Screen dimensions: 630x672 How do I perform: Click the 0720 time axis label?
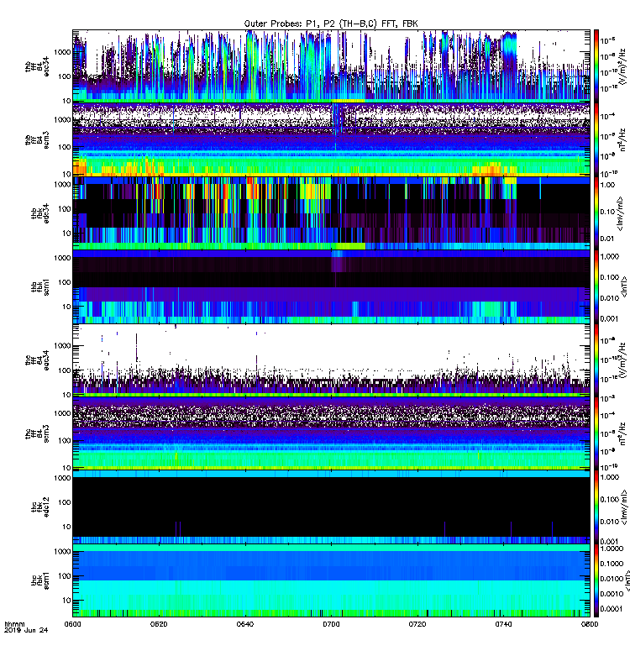tap(417, 624)
